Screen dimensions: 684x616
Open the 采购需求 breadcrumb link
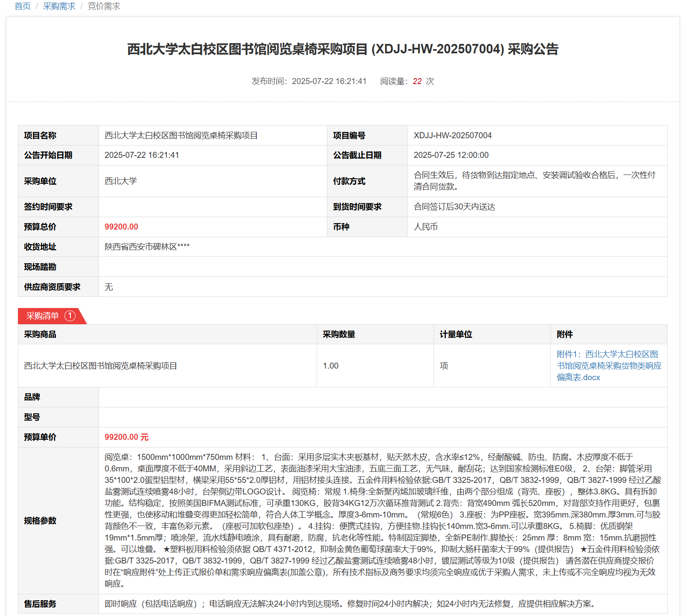[59, 6]
